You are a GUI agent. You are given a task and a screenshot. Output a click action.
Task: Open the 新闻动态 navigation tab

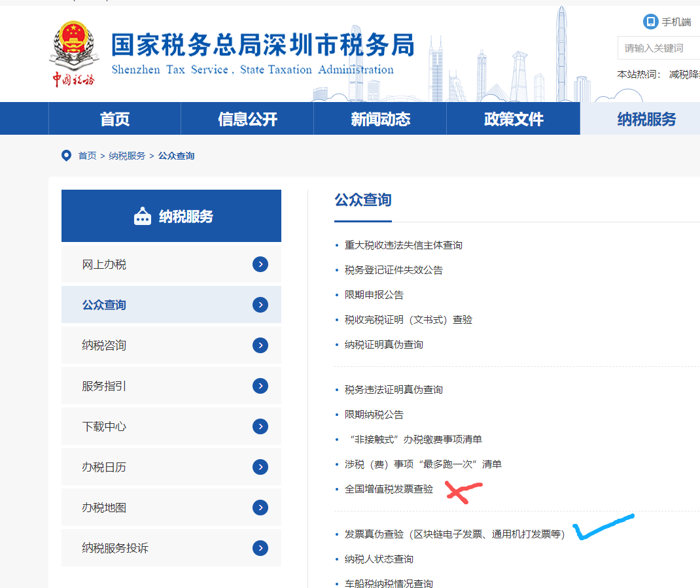coord(380,119)
